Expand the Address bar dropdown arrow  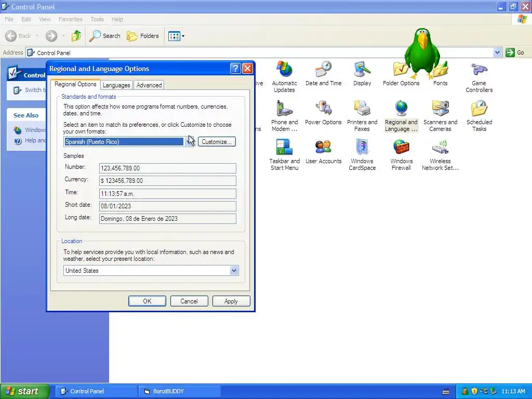click(x=497, y=52)
